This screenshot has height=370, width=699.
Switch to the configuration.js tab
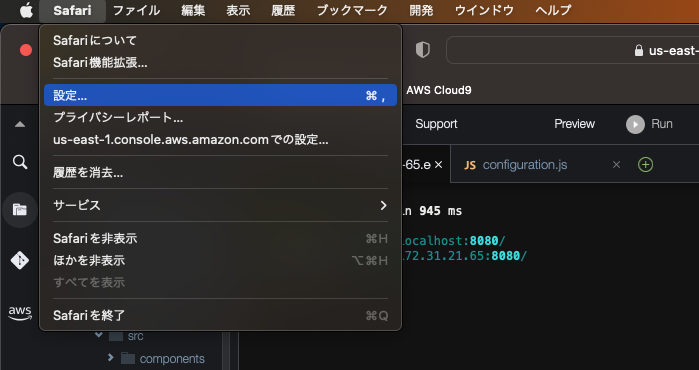(x=525, y=165)
